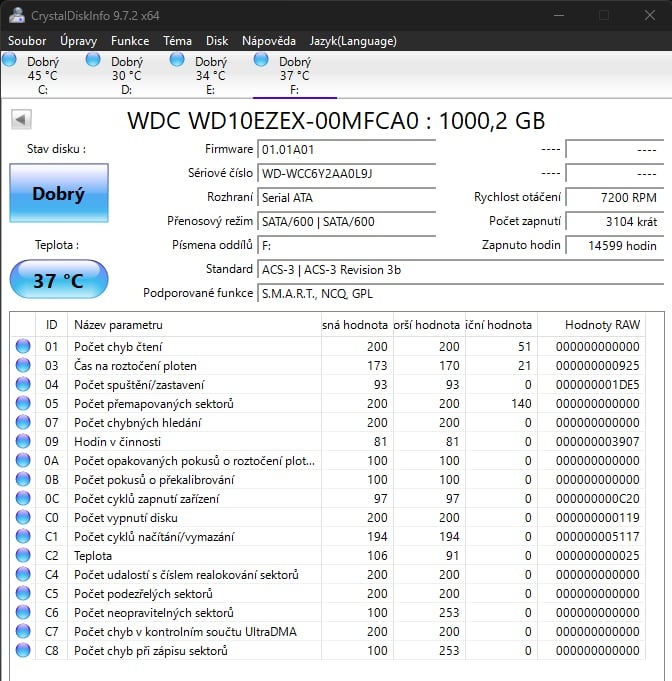
Task: Close the CrystalDiskInfo window
Action: click(x=650, y=15)
